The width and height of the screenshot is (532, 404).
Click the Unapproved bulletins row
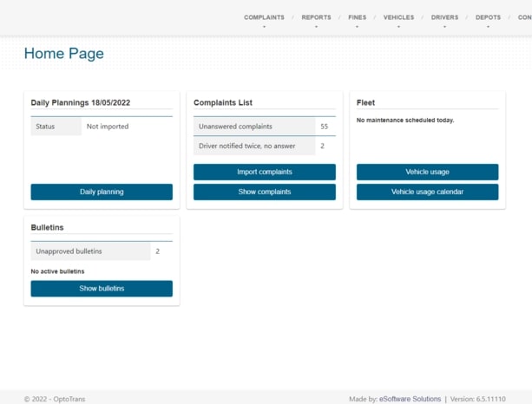90,251
